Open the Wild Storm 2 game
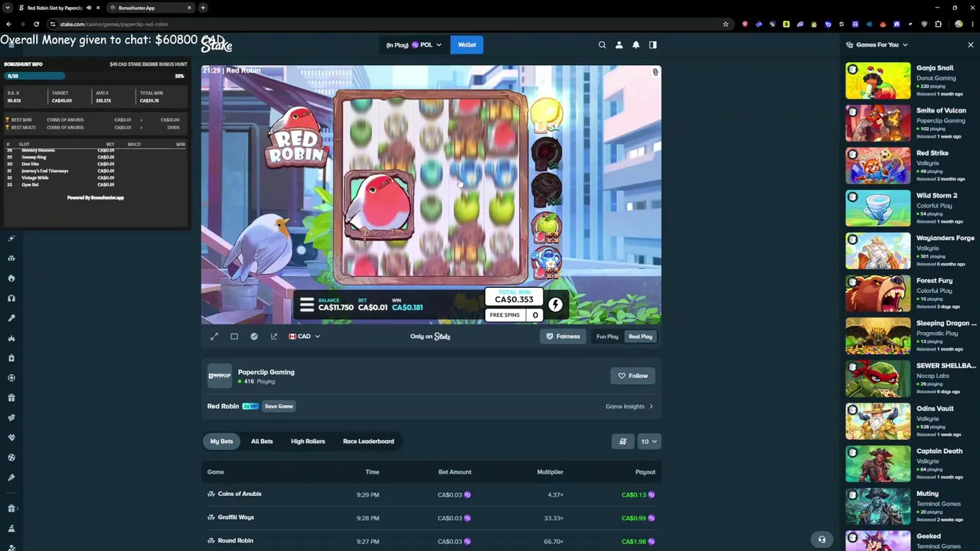980x551 pixels. [x=878, y=208]
